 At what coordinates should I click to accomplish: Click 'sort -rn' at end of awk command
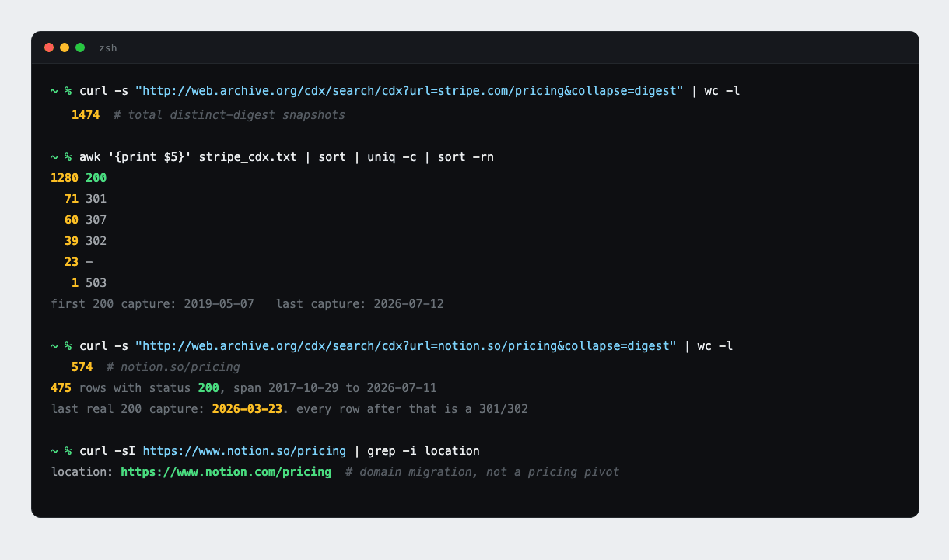[x=466, y=157]
